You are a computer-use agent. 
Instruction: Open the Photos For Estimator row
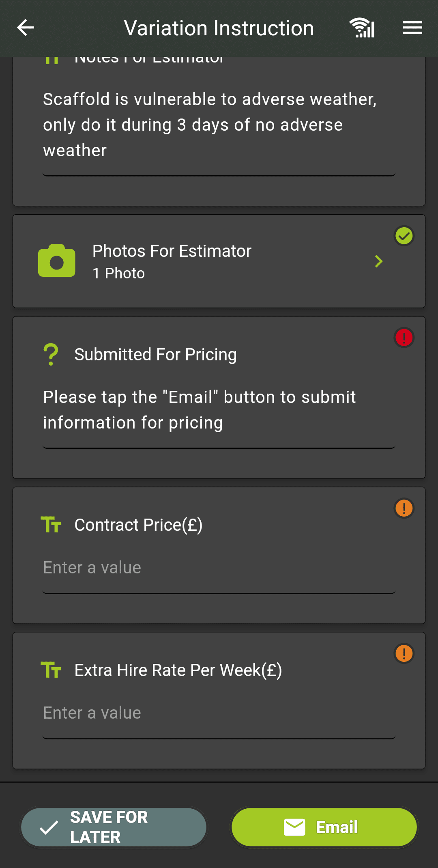pos(203,261)
